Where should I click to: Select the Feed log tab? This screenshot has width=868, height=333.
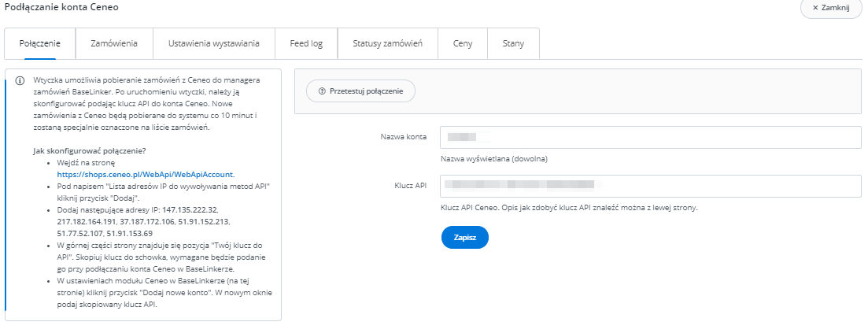pyautogui.click(x=306, y=44)
